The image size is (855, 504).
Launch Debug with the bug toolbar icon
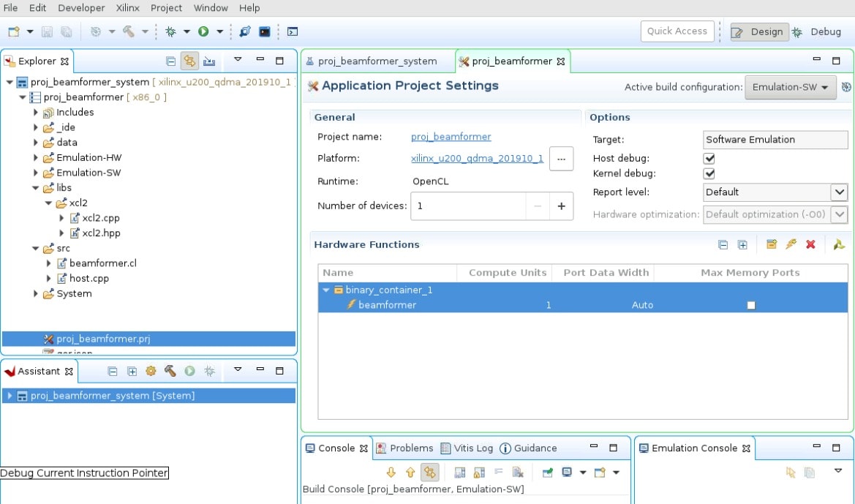[170, 31]
